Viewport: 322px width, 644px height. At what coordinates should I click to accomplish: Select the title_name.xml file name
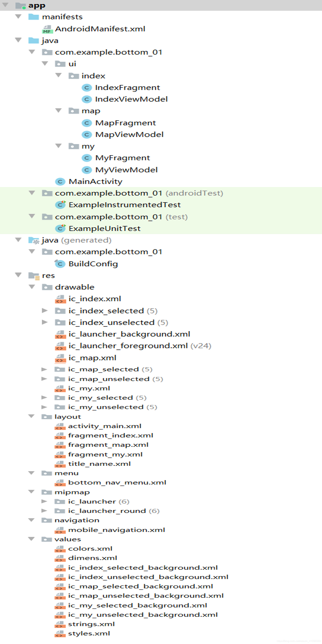click(x=99, y=464)
